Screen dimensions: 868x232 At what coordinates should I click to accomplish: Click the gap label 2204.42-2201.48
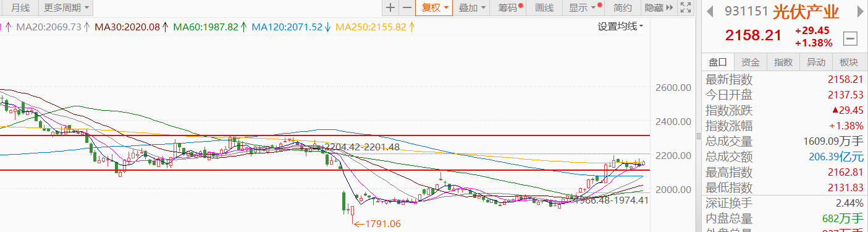(362, 147)
